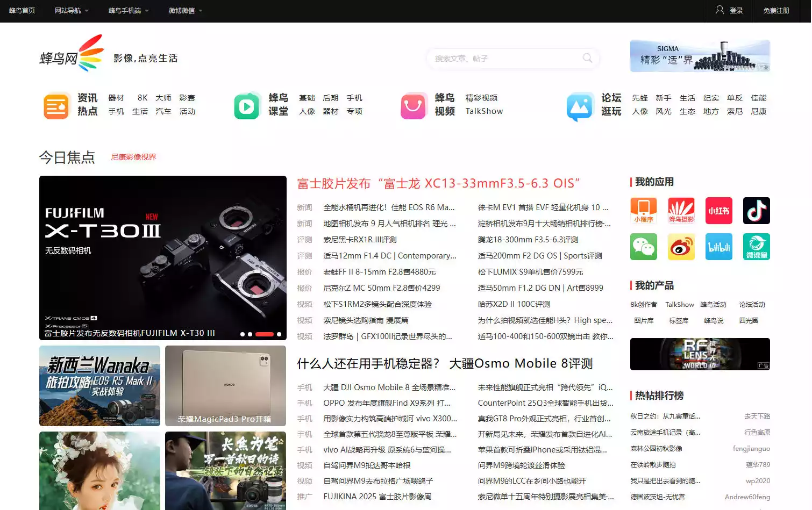Click the 尼康影像视界 link
The image size is (812, 510).
click(x=133, y=157)
